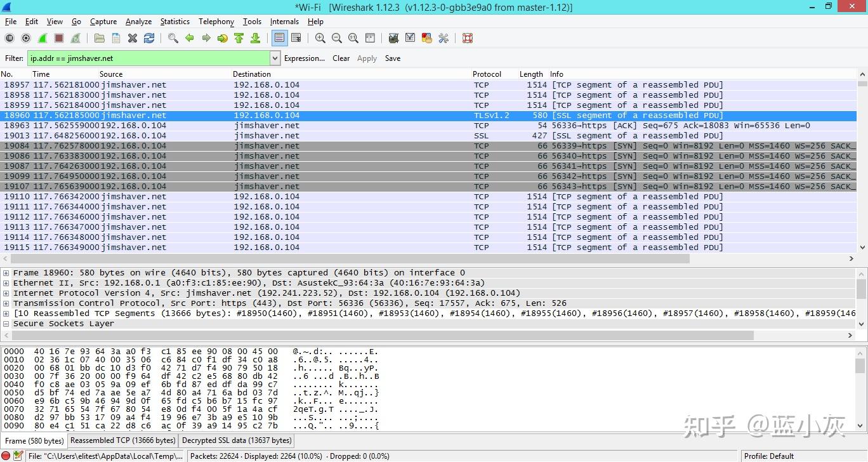The image size is (868, 462).
Task: Expand the Reassembled TCP Segments node
Action: (x=6, y=313)
